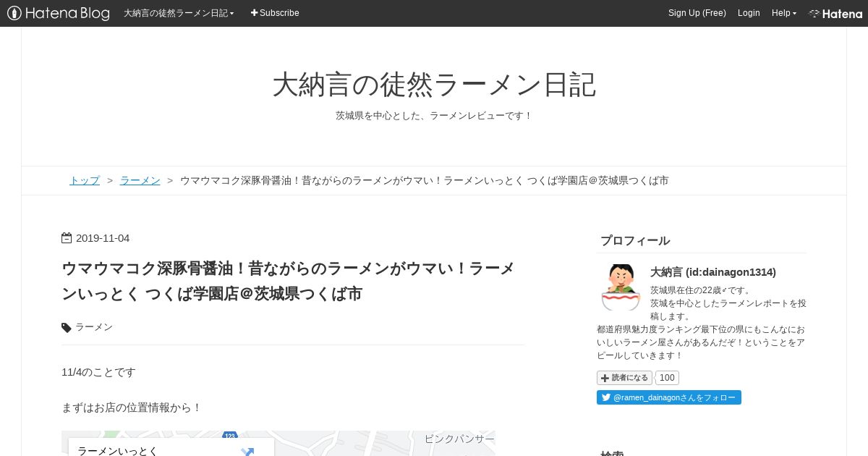
Task: Go to the ラーメン breadcrumb category
Action: [x=140, y=180]
